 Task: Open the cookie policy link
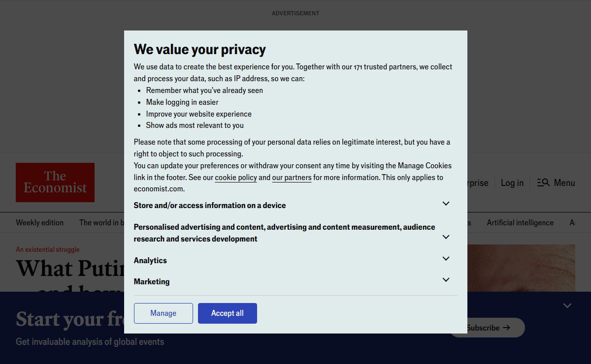pyautogui.click(x=236, y=178)
